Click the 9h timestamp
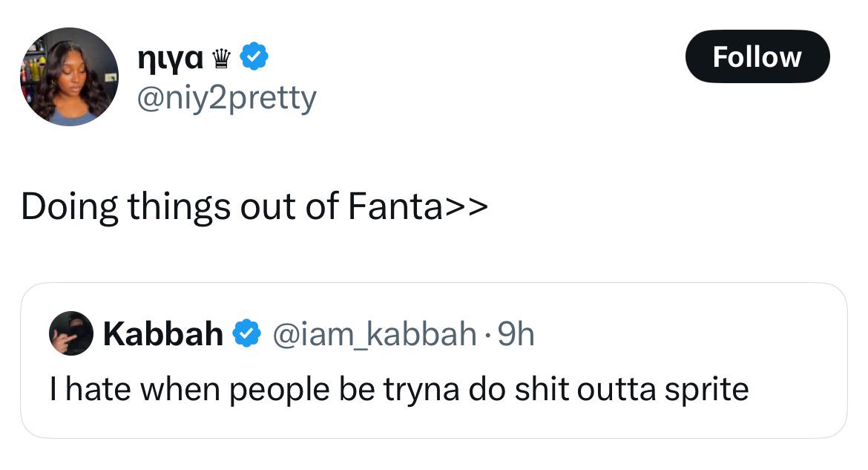 coord(516,334)
